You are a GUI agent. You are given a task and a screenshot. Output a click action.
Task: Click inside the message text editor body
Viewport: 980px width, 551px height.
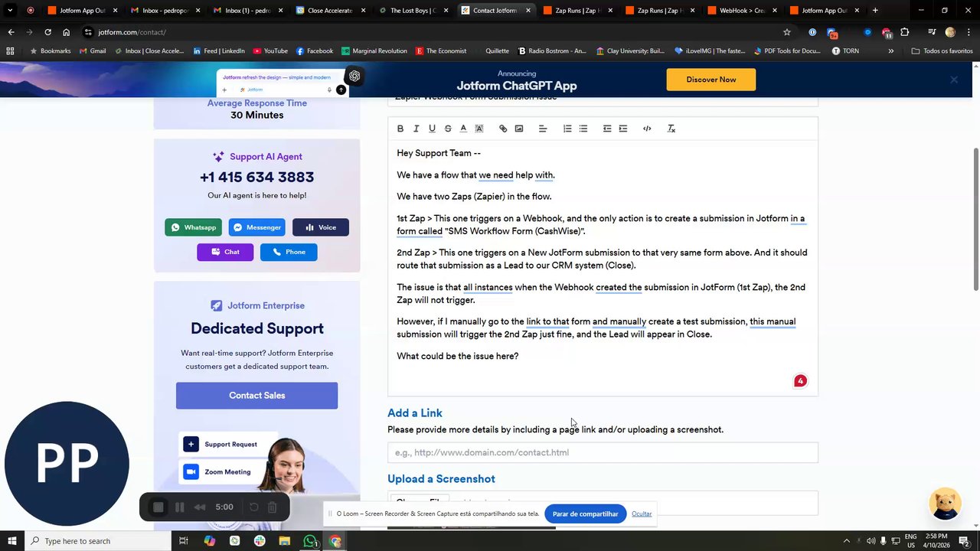603,268
